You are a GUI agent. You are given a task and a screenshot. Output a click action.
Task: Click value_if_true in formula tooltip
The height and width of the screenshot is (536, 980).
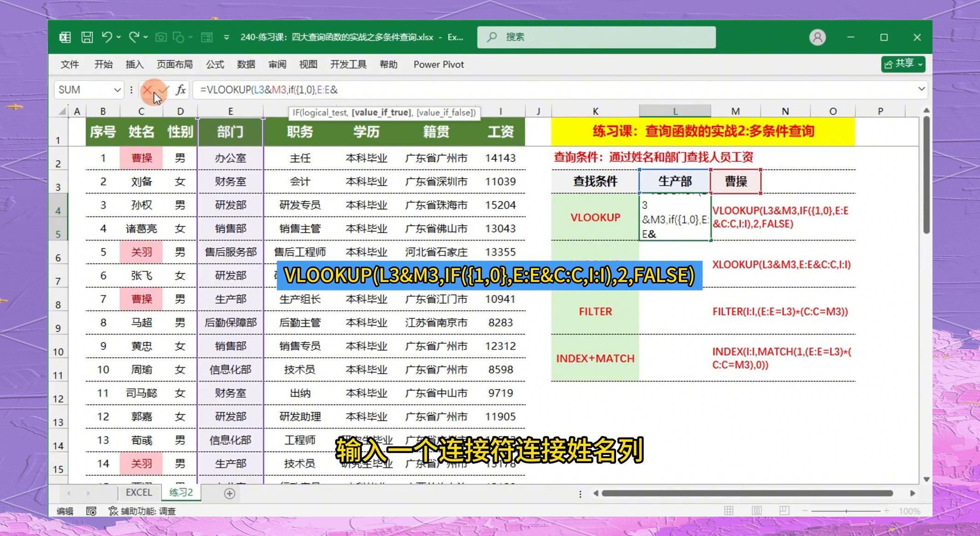(x=381, y=112)
